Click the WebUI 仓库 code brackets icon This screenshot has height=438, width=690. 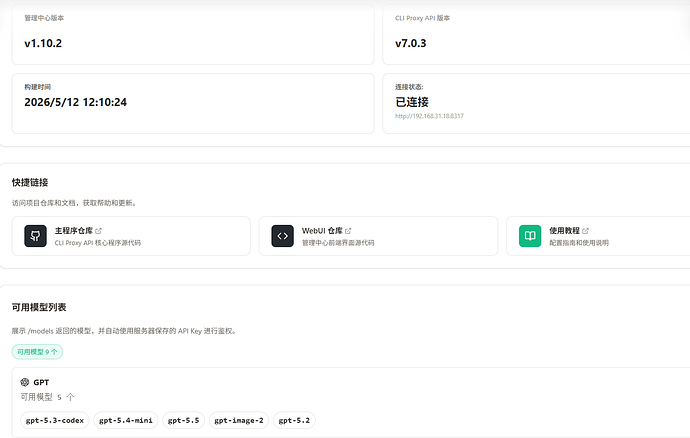[283, 236]
